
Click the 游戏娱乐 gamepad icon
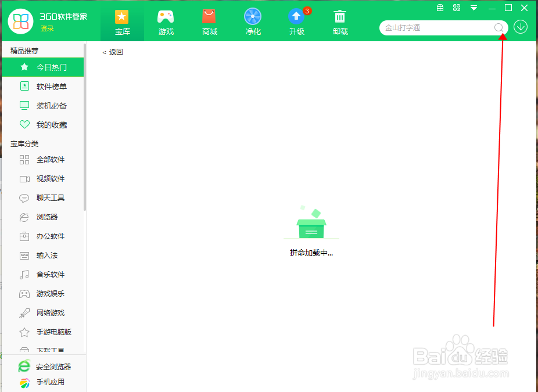24,294
